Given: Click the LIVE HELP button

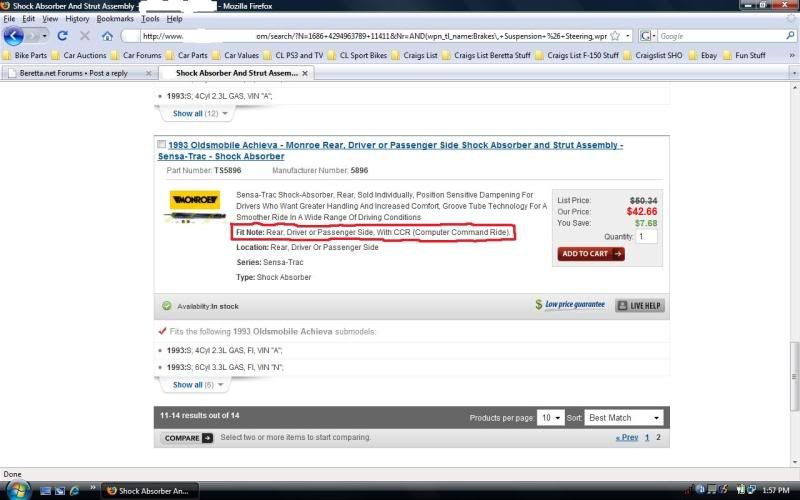Looking at the screenshot, I should [640, 306].
